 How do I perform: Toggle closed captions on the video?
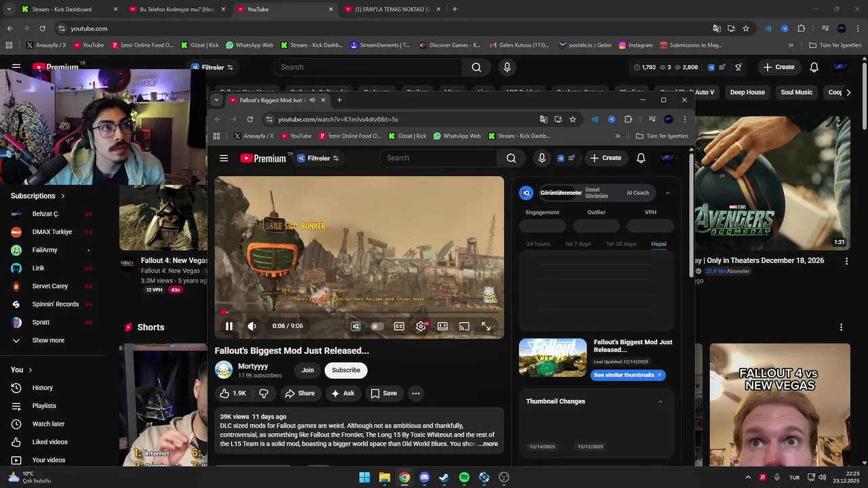[x=399, y=326]
